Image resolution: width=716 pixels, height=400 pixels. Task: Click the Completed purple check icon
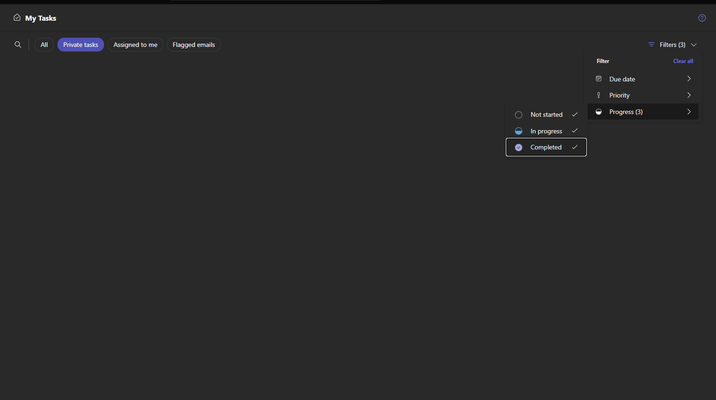click(x=519, y=147)
